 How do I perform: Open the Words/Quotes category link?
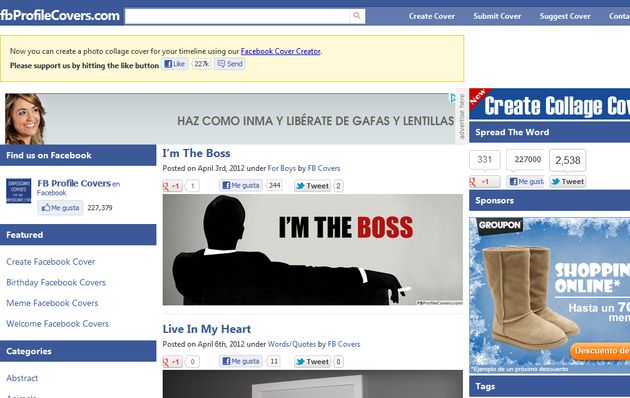click(292, 344)
